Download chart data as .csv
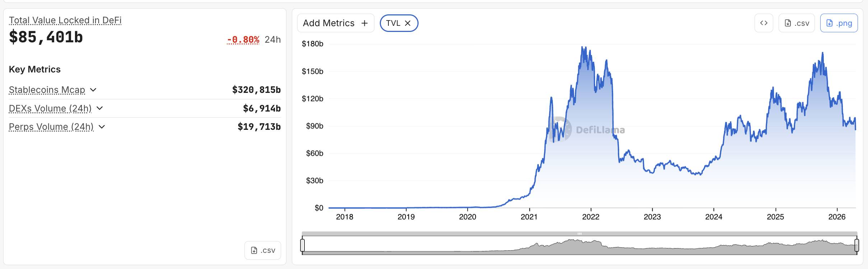The height and width of the screenshot is (269, 868). (796, 23)
